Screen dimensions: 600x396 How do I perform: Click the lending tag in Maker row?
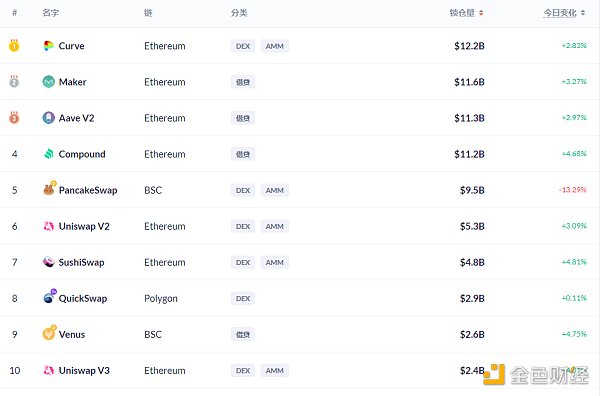click(243, 82)
